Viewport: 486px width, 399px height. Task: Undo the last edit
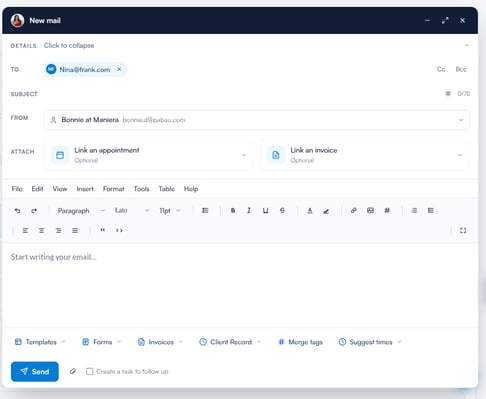[17, 211]
